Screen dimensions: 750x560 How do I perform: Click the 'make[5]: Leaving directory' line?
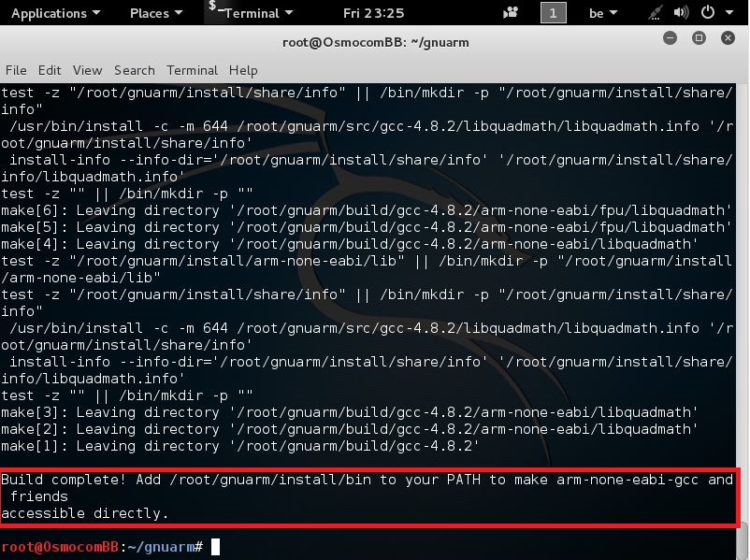point(367,227)
